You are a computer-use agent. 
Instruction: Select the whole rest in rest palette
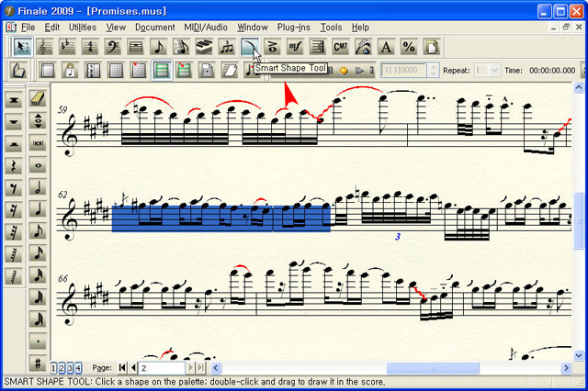[14, 121]
